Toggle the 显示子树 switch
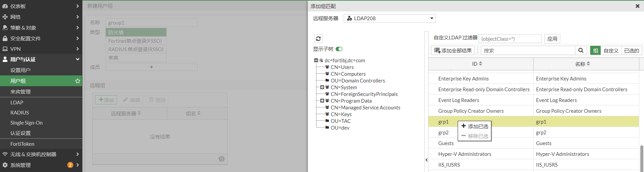Image resolution: width=644 pixels, height=172 pixels. click(x=339, y=49)
